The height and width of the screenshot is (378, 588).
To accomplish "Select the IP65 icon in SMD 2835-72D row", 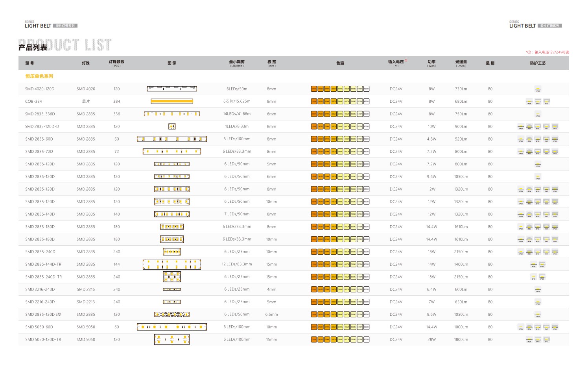I will (x=538, y=152).
